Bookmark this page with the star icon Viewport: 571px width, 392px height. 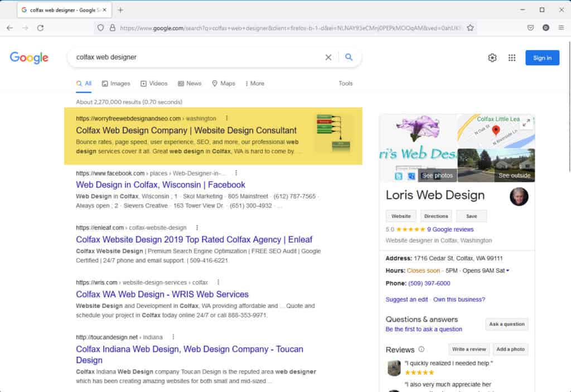(x=470, y=28)
